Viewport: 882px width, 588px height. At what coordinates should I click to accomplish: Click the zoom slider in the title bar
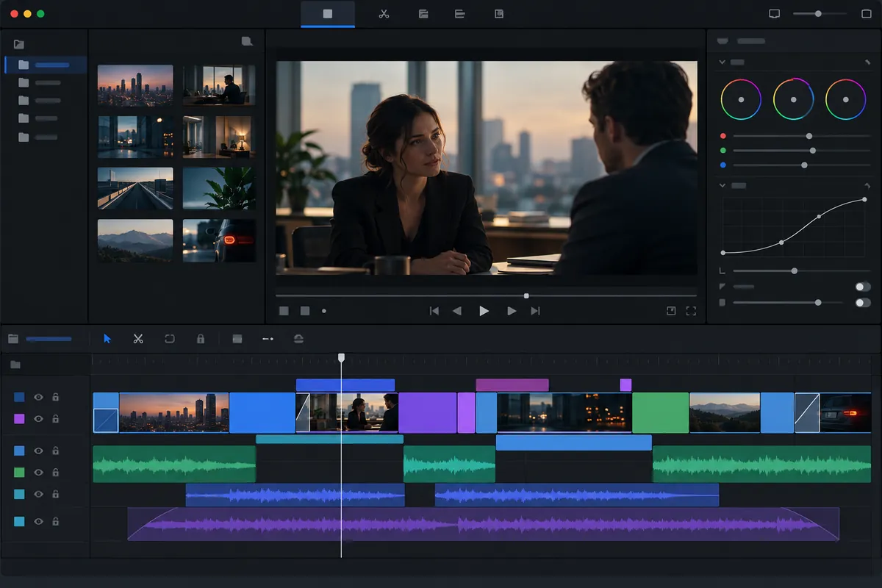click(x=817, y=14)
